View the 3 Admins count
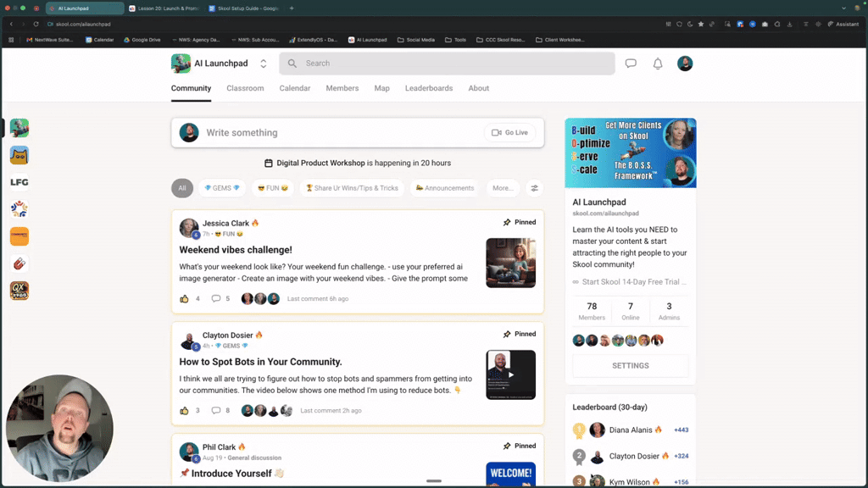Viewport: 868px width, 488px height. click(669, 312)
